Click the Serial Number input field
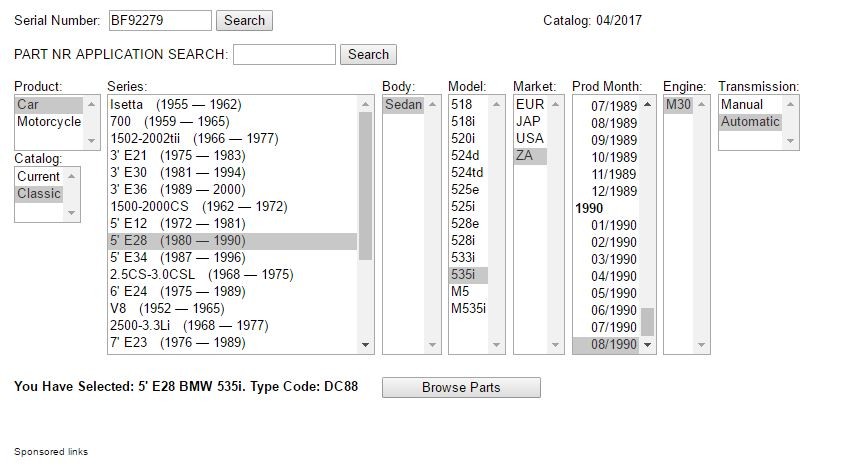The width and height of the screenshot is (856, 476). 160,21
